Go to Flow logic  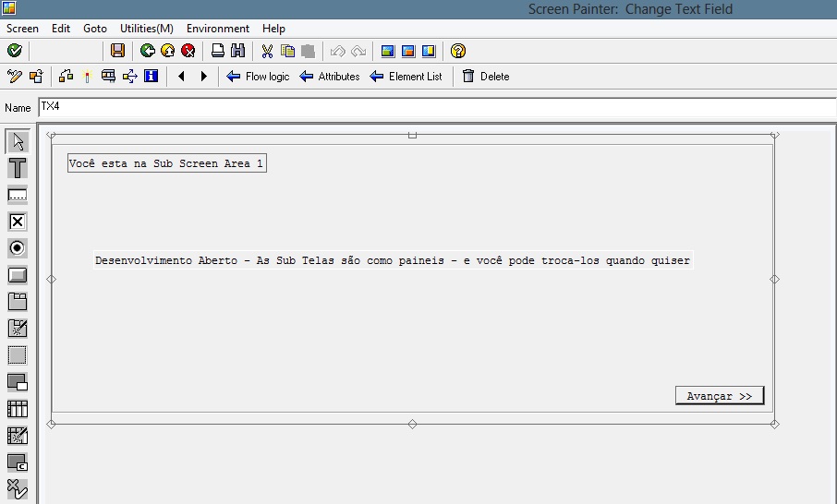(258, 77)
